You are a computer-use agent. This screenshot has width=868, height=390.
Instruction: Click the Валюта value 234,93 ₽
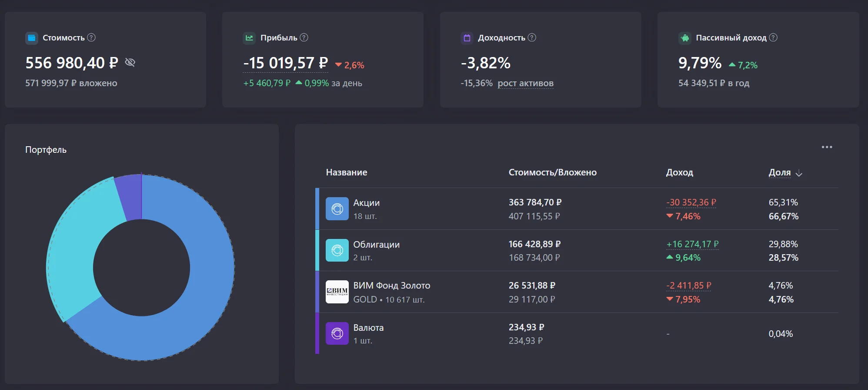pyautogui.click(x=526, y=327)
